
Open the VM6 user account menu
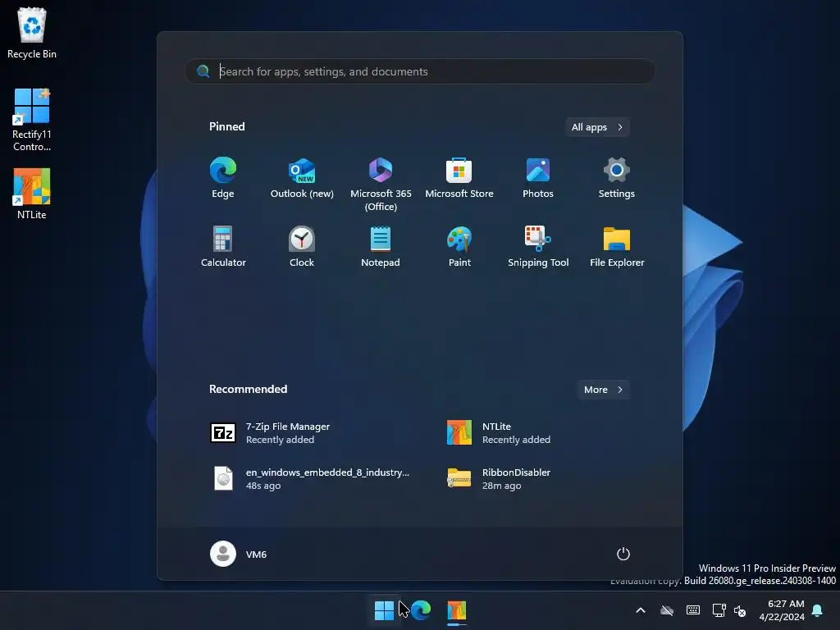239,554
